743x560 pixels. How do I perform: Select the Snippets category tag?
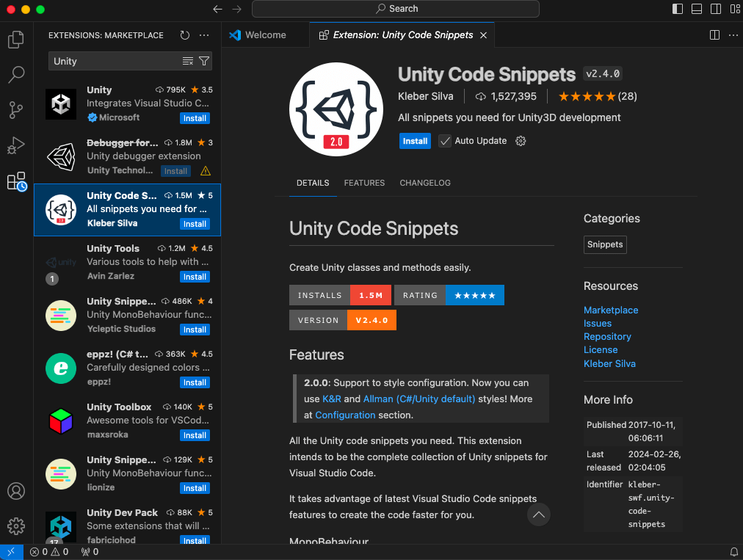pos(605,244)
